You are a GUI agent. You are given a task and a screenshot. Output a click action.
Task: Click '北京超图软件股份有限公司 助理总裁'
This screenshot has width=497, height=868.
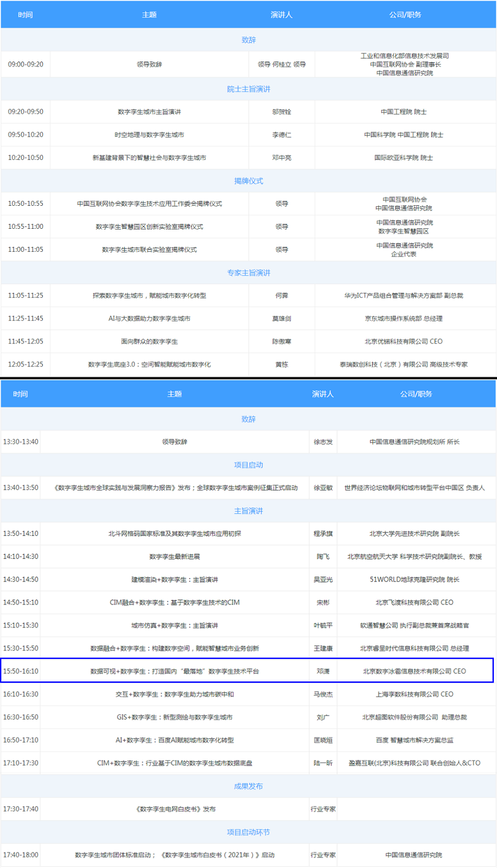416,718
